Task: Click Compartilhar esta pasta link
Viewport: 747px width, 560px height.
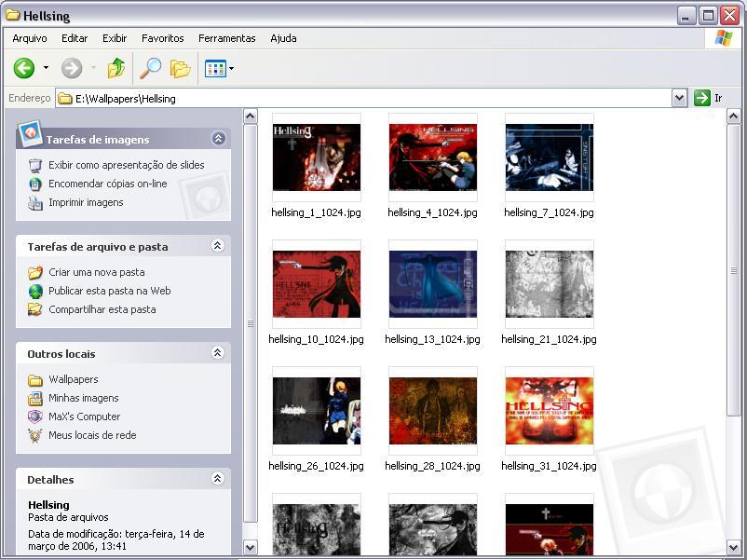Action: pos(102,309)
